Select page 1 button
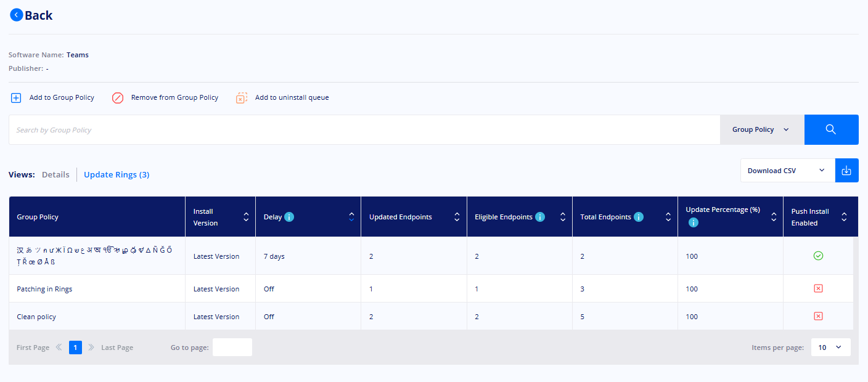Image resolution: width=868 pixels, height=382 pixels. tap(75, 347)
